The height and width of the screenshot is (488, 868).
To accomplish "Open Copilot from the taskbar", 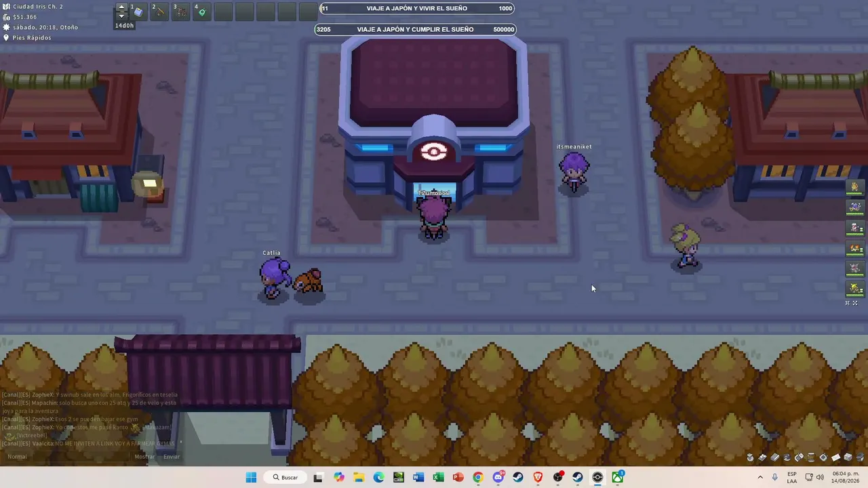I will click(x=338, y=477).
